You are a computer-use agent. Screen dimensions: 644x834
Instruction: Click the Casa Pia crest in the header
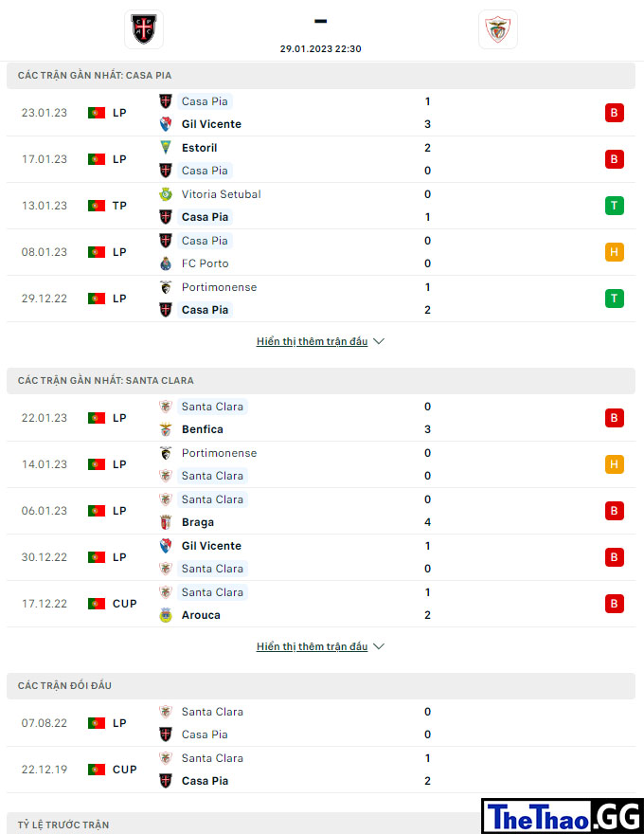tap(144, 29)
